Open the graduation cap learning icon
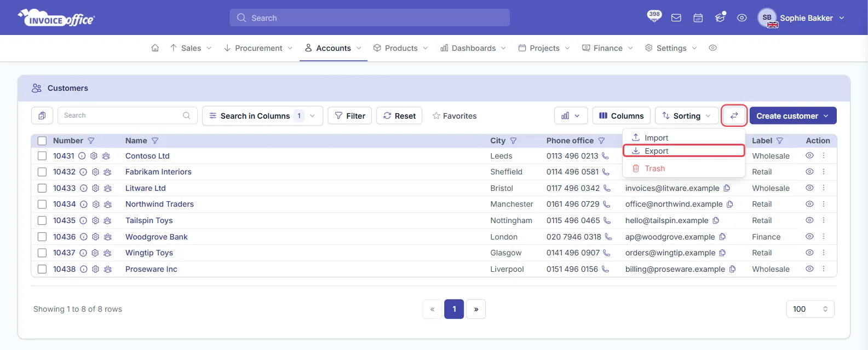868x350 pixels. (x=720, y=17)
